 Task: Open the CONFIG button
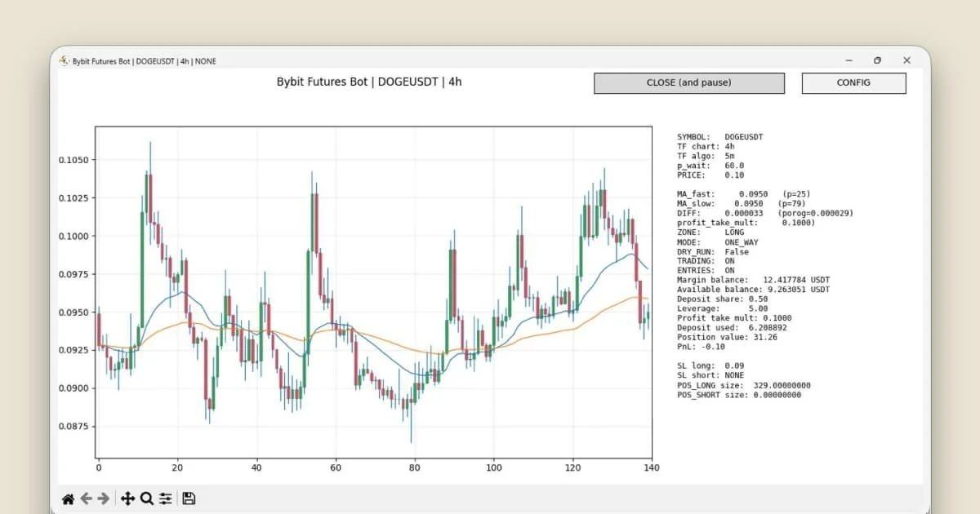853,83
